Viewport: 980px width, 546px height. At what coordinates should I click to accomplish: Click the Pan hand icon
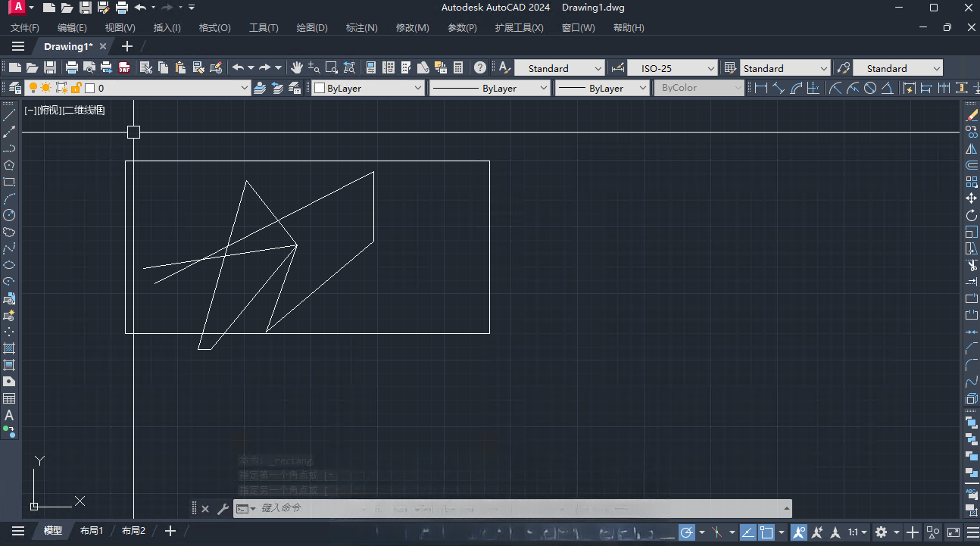(298, 67)
